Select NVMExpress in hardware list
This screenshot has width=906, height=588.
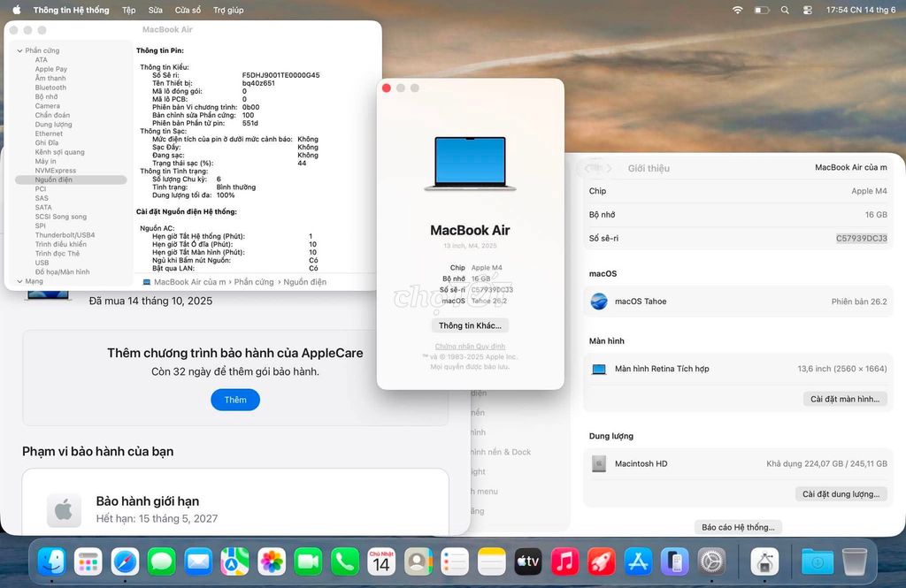(56, 171)
